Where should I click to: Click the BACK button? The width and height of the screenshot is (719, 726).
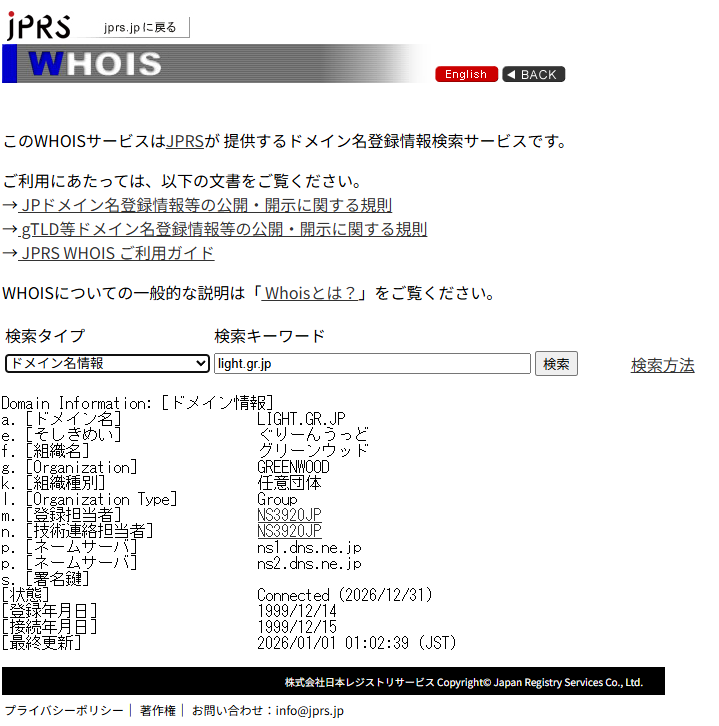[533, 74]
